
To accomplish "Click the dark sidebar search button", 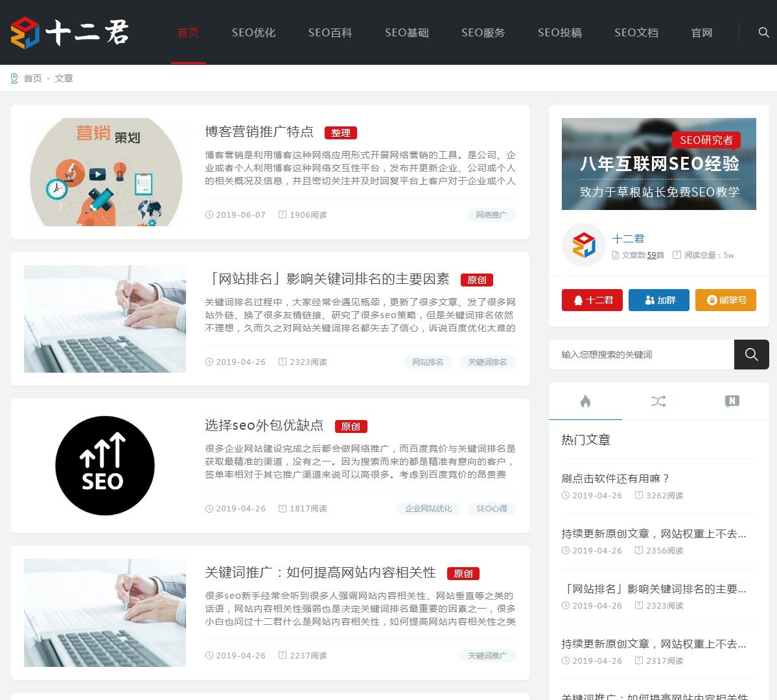I will pos(751,355).
